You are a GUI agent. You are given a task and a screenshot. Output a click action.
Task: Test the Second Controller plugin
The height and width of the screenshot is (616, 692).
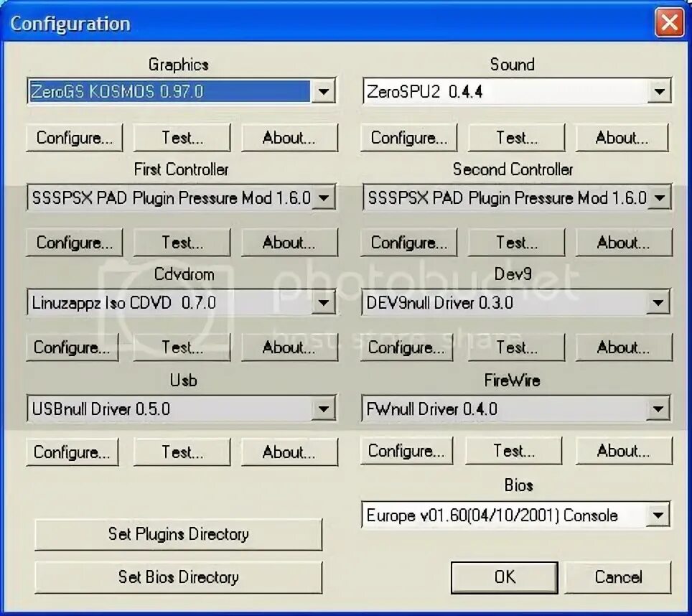(x=516, y=242)
